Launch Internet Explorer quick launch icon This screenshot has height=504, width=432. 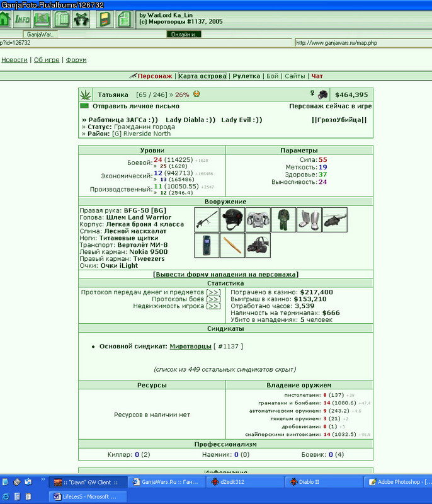coord(6,496)
